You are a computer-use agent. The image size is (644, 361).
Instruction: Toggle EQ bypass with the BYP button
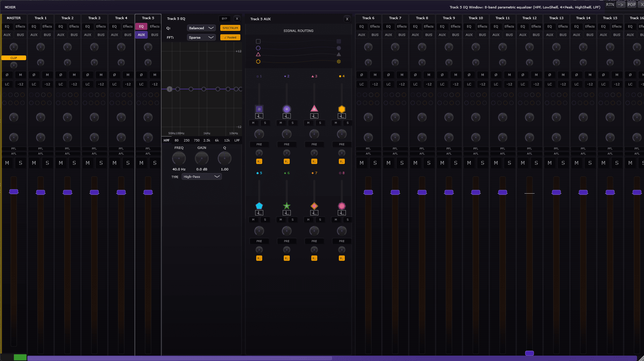[224, 19]
